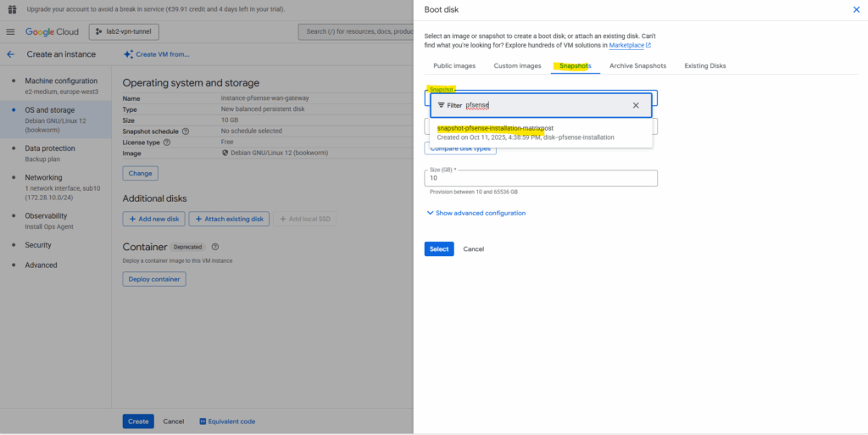The width and height of the screenshot is (868, 435).
Task: Expand Show advanced configuration
Action: [x=476, y=213]
